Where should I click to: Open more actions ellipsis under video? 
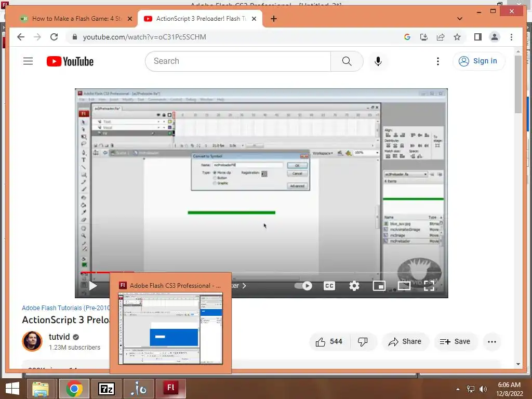(x=491, y=342)
